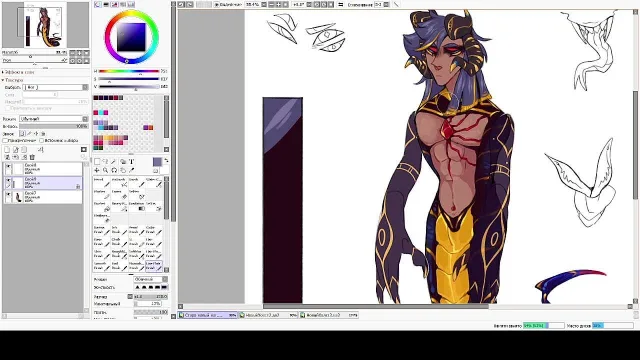Create a new layer
The width and height of the screenshot is (640, 360).
pos(7,150)
